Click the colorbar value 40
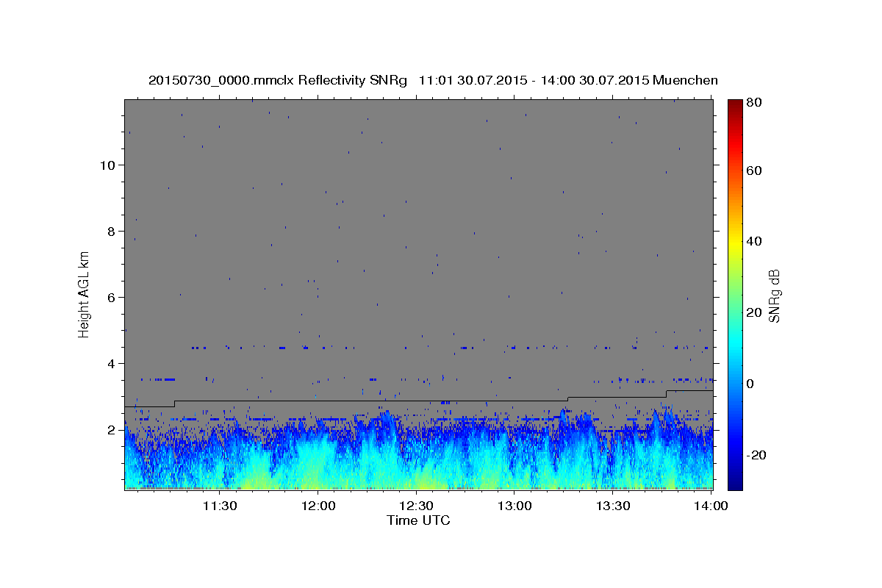The image size is (882, 588). (x=755, y=241)
